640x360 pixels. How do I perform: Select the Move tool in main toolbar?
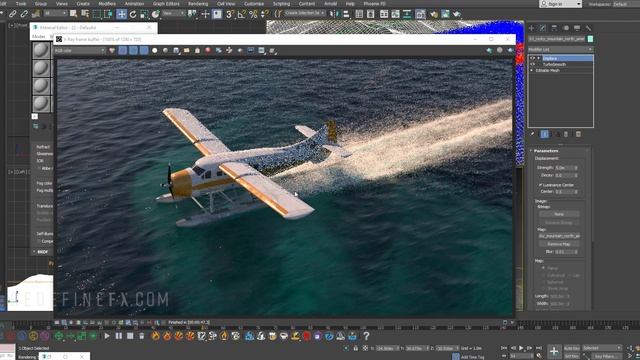121,14
